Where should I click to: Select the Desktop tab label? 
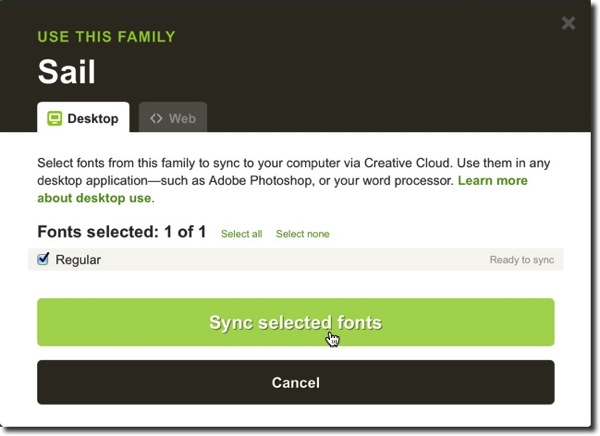pyautogui.click(x=93, y=119)
